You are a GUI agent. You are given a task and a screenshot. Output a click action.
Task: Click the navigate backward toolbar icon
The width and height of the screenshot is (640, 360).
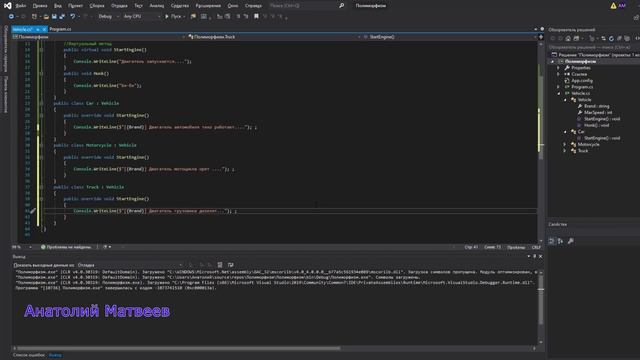coord(11,16)
